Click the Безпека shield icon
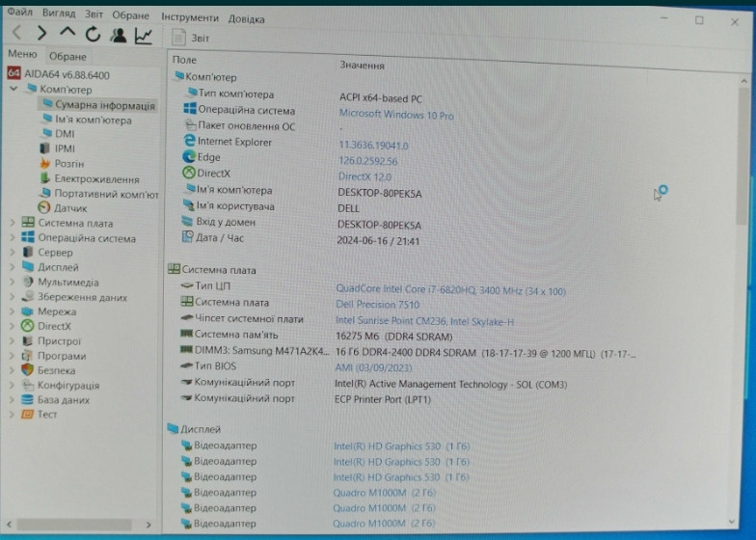Viewport: 756px width, 540px height. (27, 370)
